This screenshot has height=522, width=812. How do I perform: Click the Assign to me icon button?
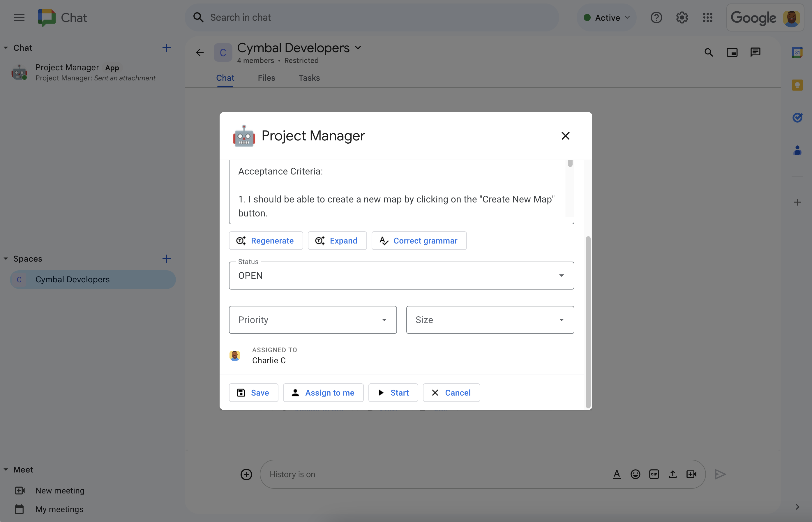[x=295, y=392]
